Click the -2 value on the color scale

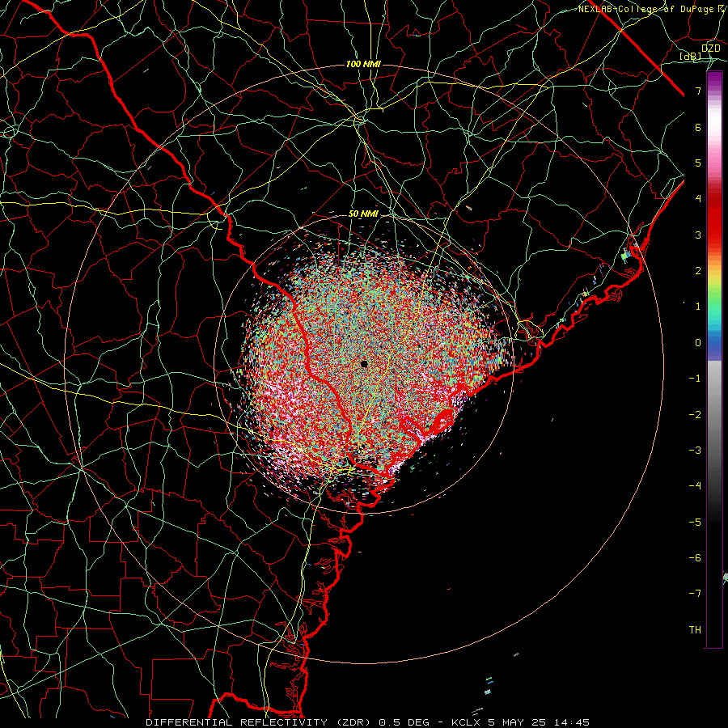pos(695,415)
